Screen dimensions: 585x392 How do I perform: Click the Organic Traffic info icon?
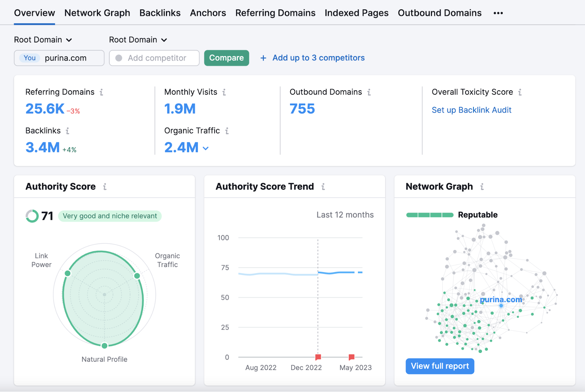click(227, 131)
